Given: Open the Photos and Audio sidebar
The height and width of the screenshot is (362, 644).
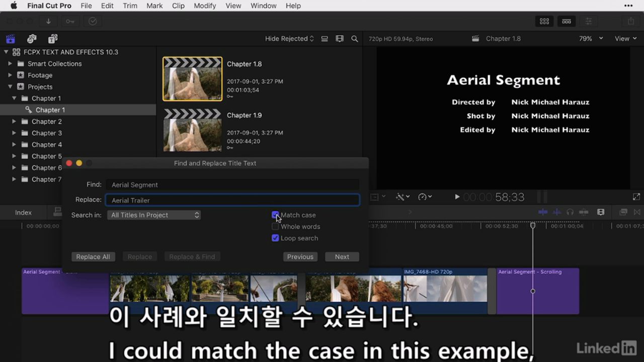Looking at the screenshot, I should point(32,39).
